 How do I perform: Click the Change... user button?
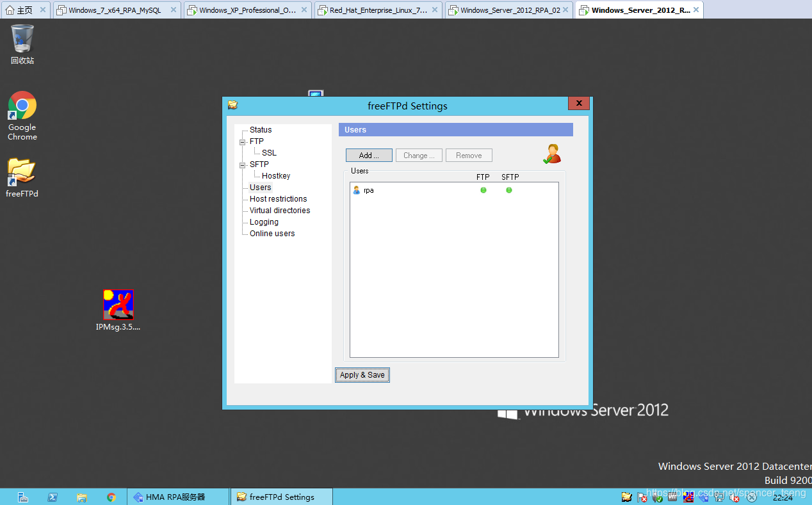point(419,156)
